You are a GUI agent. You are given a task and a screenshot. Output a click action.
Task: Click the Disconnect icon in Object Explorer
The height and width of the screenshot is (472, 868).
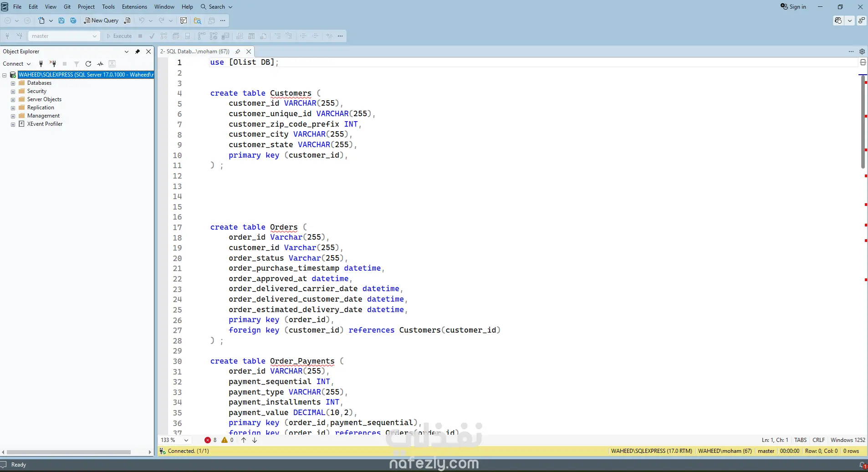click(53, 64)
